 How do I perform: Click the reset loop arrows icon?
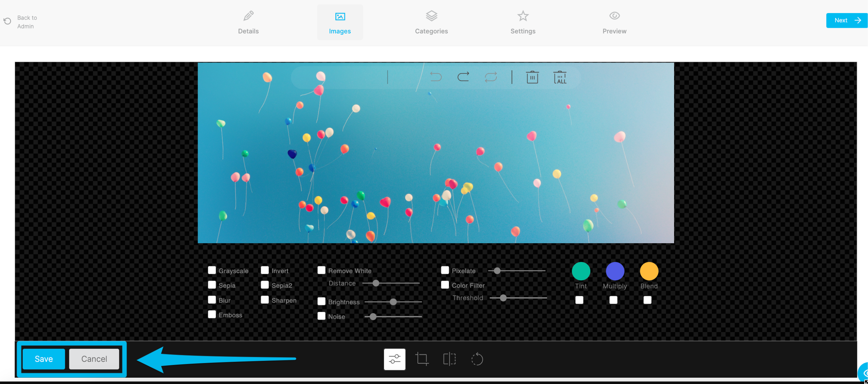[x=491, y=77]
